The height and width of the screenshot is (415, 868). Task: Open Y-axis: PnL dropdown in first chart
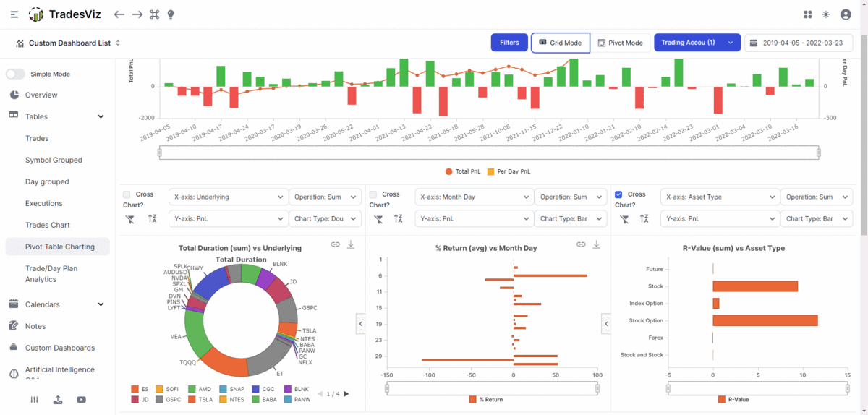pos(228,218)
